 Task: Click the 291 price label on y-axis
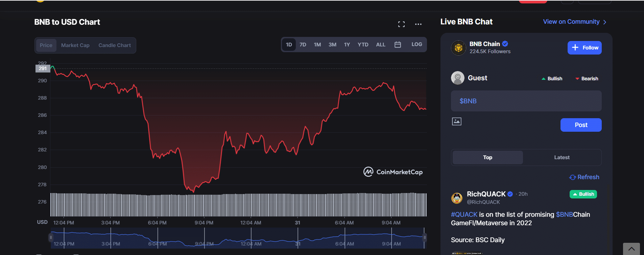(x=43, y=68)
